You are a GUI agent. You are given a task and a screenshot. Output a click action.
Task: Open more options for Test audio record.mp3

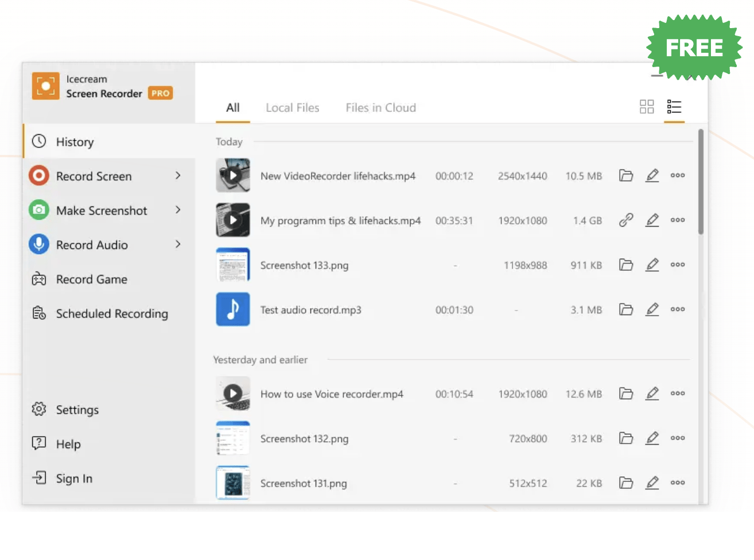click(678, 309)
